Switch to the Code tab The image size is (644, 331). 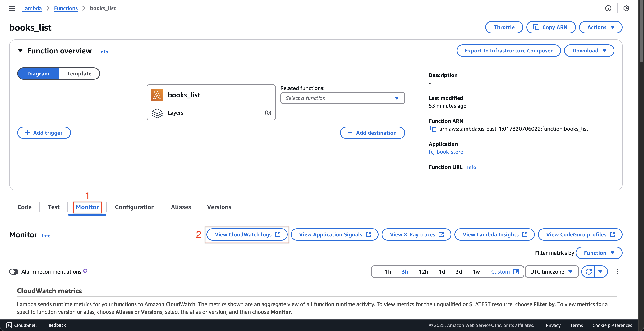point(25,207)
